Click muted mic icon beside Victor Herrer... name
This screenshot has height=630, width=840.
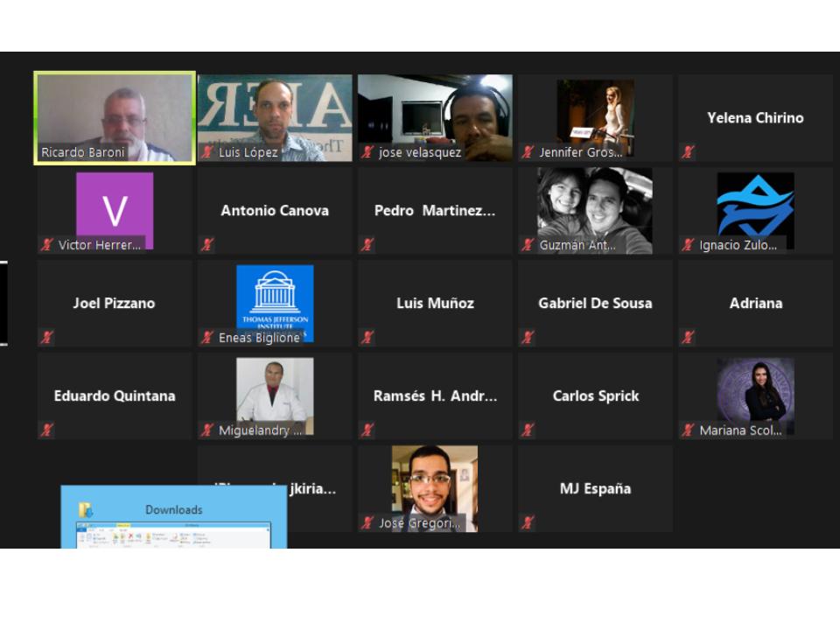click(x=47, y=245)
